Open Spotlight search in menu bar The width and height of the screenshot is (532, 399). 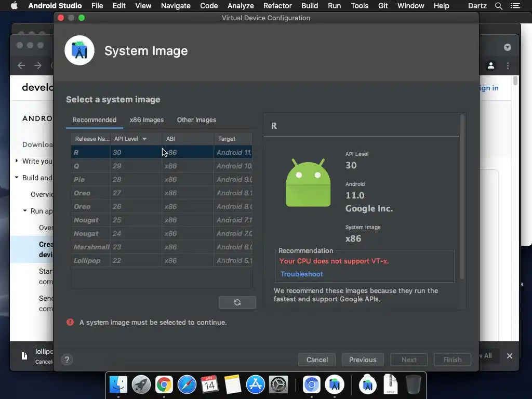coord(498,6)
